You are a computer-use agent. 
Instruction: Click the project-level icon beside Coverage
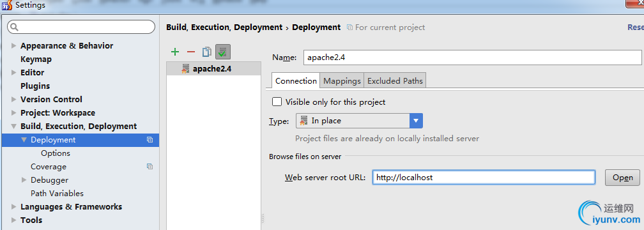point(150,166)
